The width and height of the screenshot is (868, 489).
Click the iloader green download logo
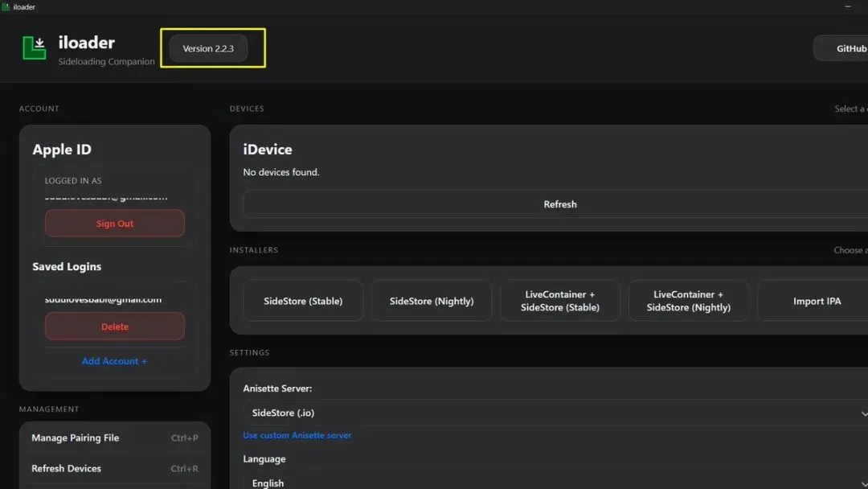(34, 47)
